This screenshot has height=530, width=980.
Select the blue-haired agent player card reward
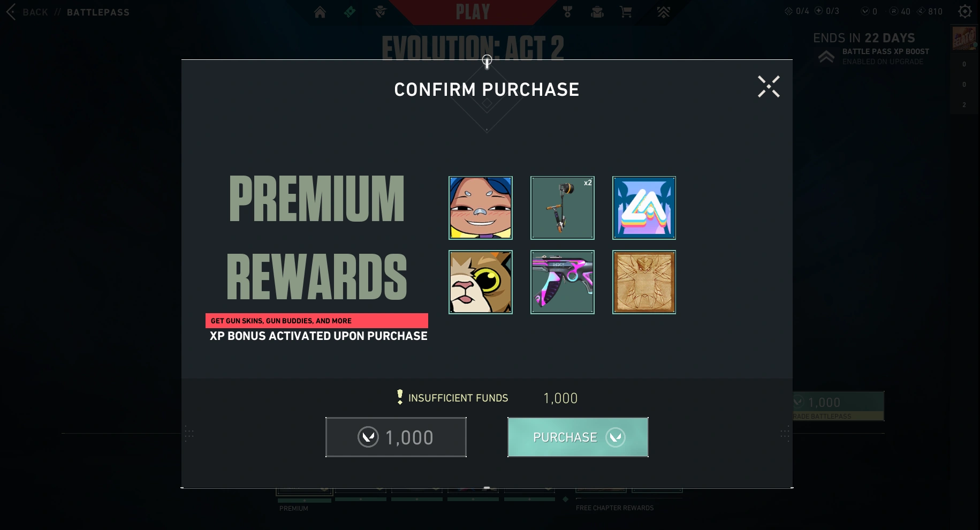[481, 208]
